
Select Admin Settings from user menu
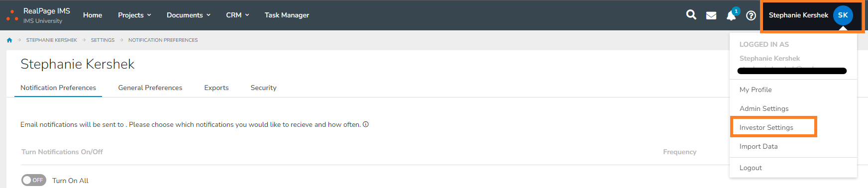click(764, 108)
